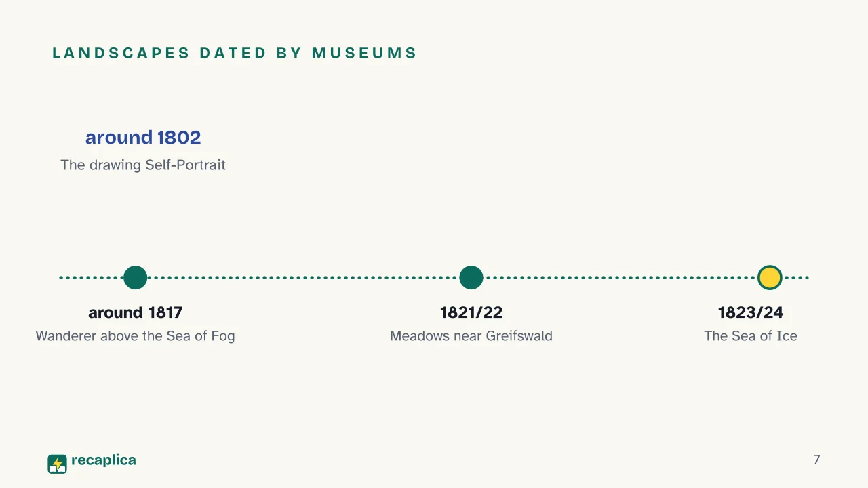Image resolution: width=868 pixels, height=488 pixels.
Task: Click the 'around 1817' date label
Action: (136, 312)
